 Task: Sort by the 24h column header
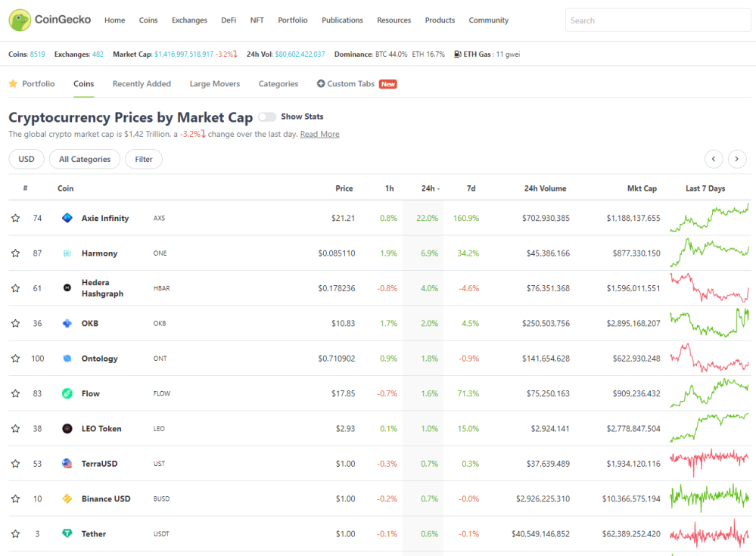[x=430, y=188]
